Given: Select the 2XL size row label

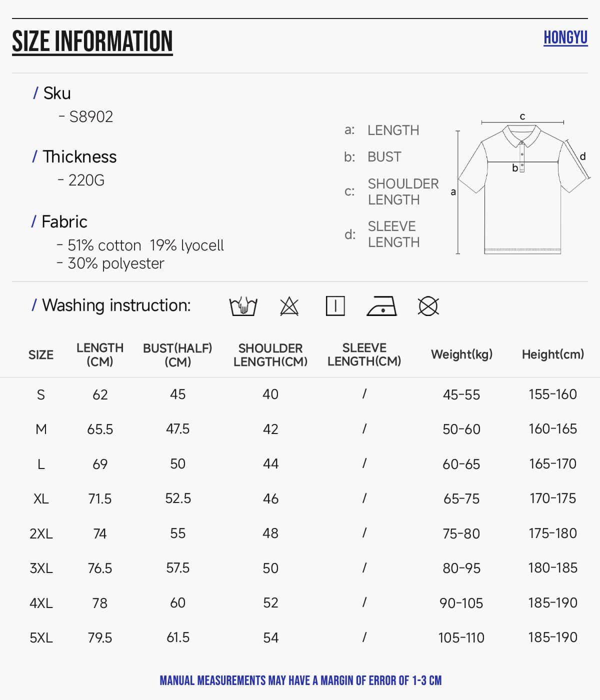Looking at the screenshot, I should (41, 533).
